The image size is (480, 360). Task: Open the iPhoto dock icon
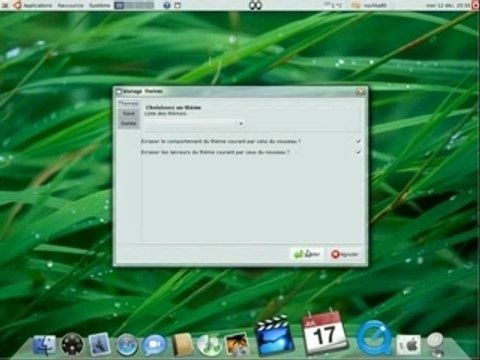tap(237, 344)
